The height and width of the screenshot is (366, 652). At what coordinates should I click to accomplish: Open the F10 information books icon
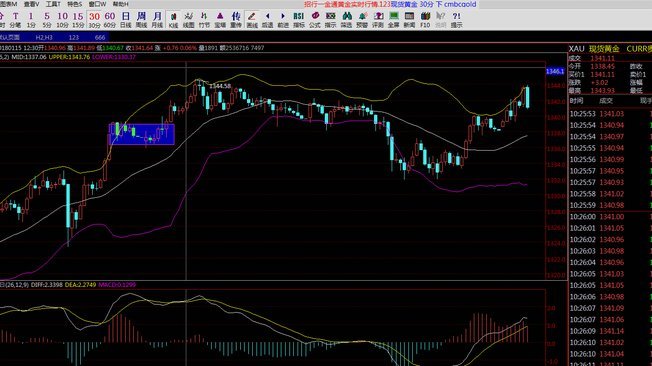pos(425,20)
